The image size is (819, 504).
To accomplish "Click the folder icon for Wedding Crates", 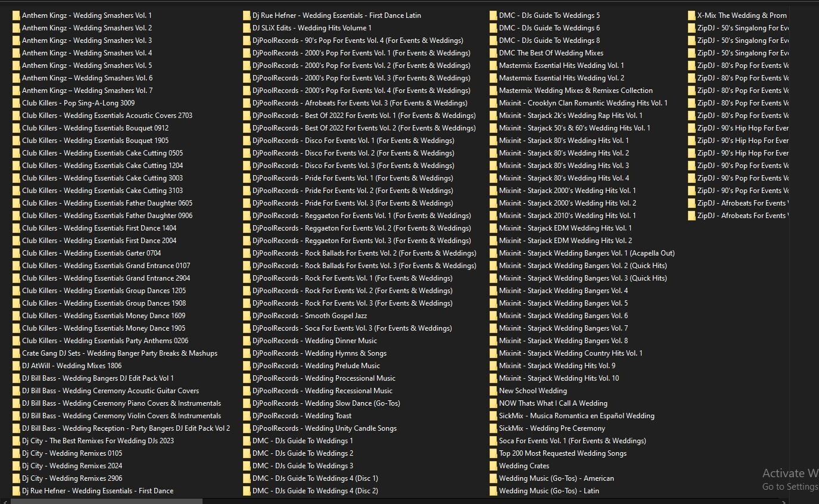I will 523,465.
